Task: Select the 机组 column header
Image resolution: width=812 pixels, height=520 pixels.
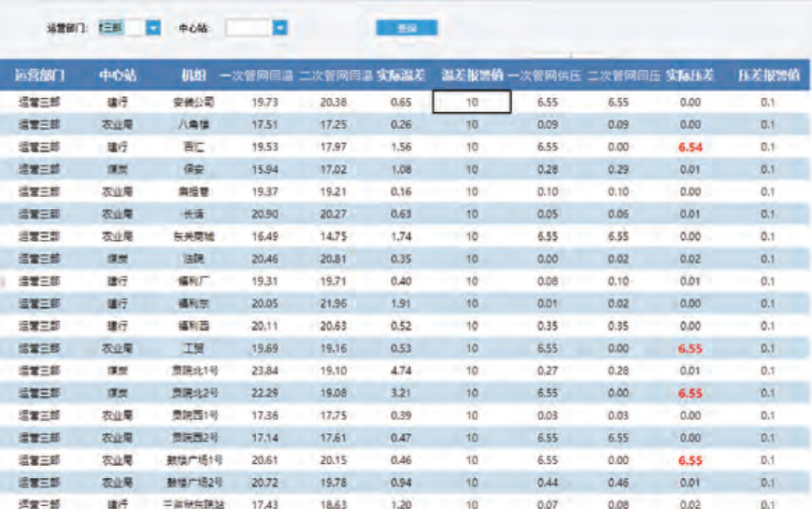Action: 193,75
